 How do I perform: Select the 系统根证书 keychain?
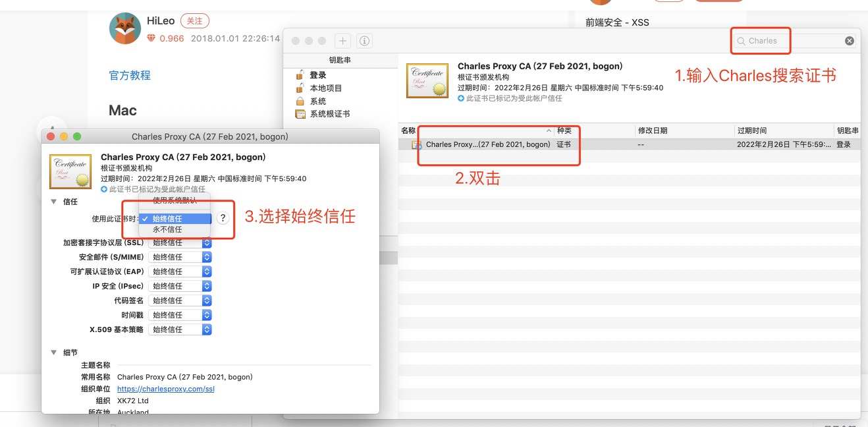tap(329, 114)
